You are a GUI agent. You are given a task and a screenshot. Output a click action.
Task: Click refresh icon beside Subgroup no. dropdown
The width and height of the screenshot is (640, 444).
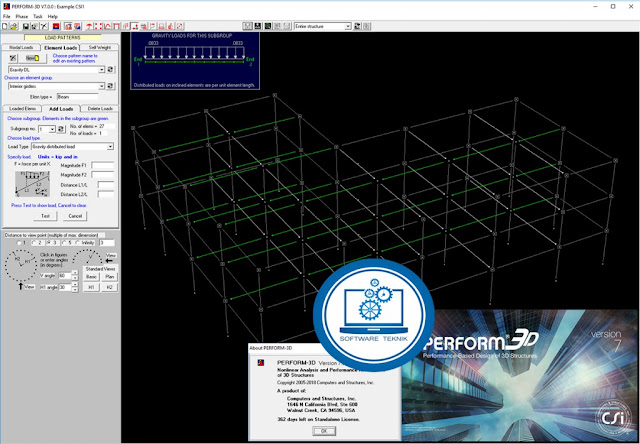click(x=61, y=129)
